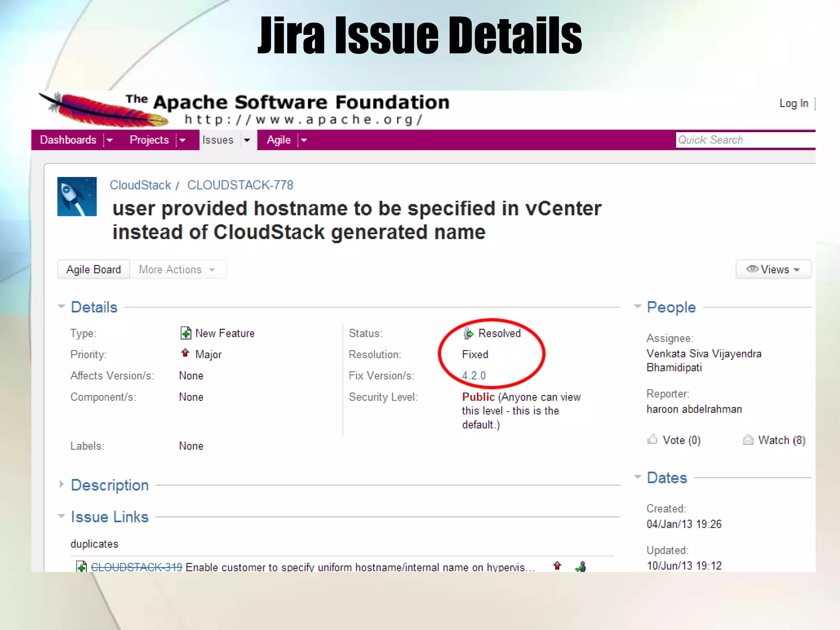Open the Projects dropdown arrow

pyautogui.click(x=182, y=140)
